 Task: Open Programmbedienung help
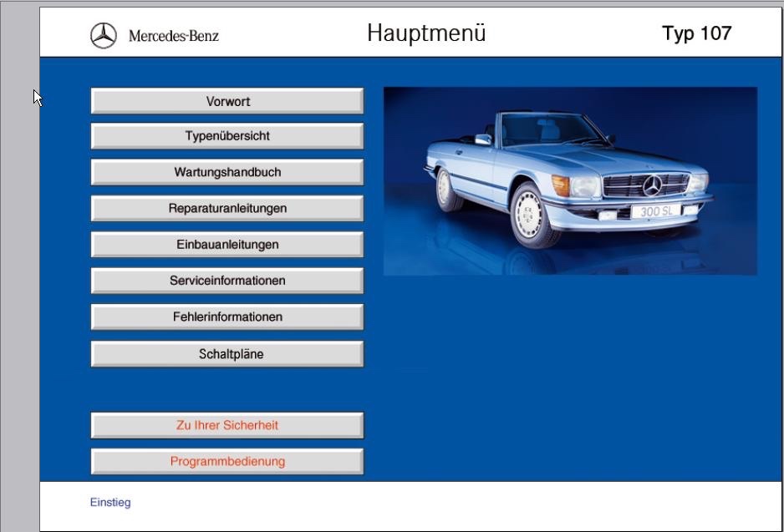[x=227, y=462]
